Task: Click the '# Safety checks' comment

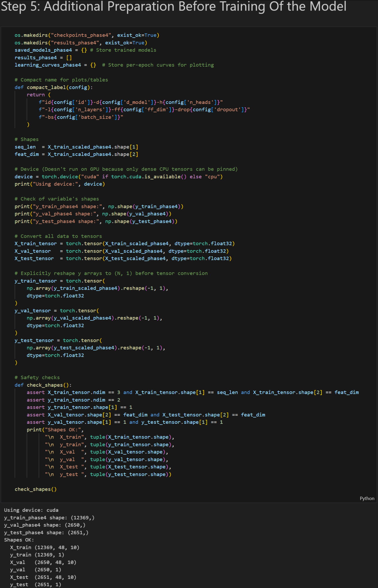Action: [37, 378]
